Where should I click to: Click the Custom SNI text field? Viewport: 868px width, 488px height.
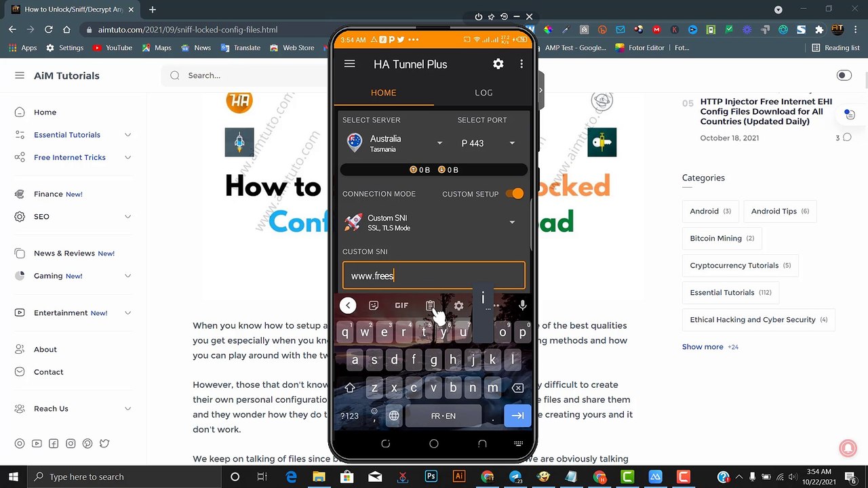point(434,276)
